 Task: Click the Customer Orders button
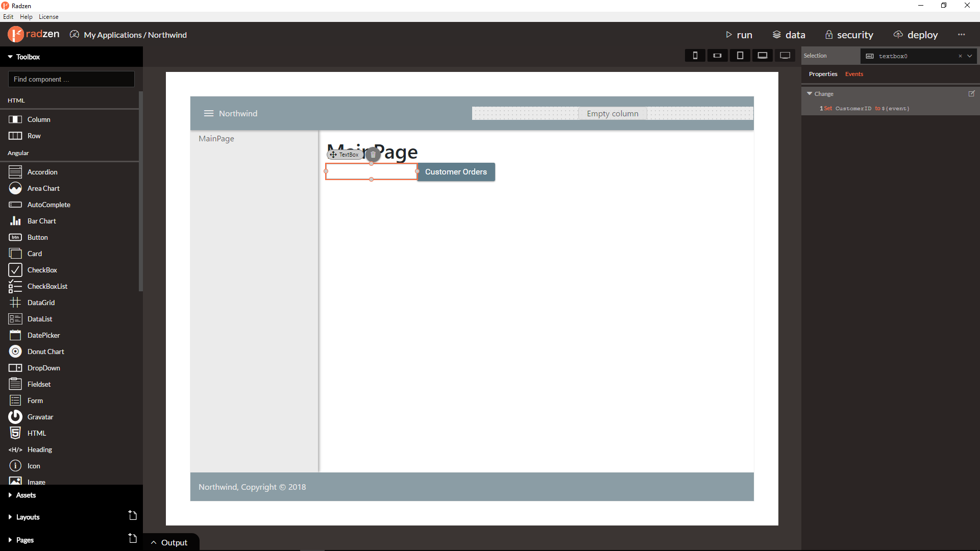tap(456, 172)
